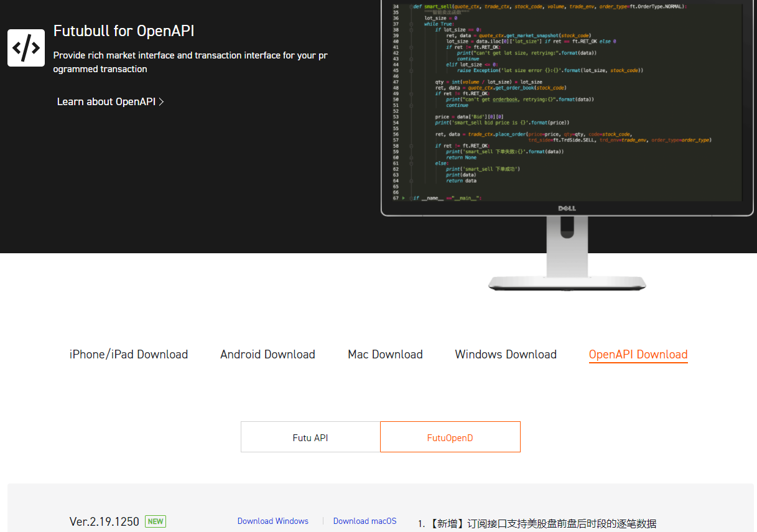Click the Futubull for OpenAPI heading
Viewport: 757px width, 532px height.
124,31
